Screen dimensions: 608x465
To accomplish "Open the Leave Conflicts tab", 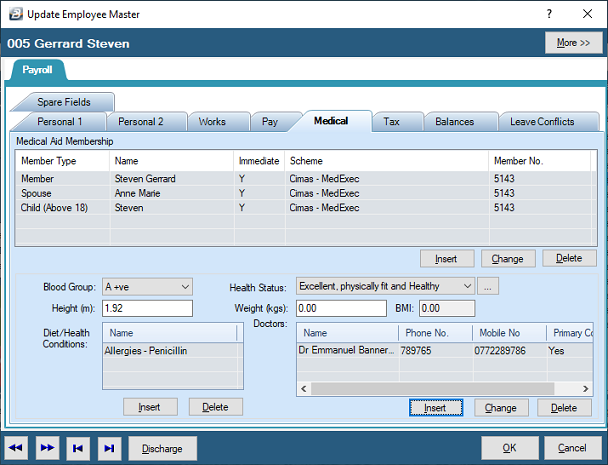I will [x=542, y=122].
